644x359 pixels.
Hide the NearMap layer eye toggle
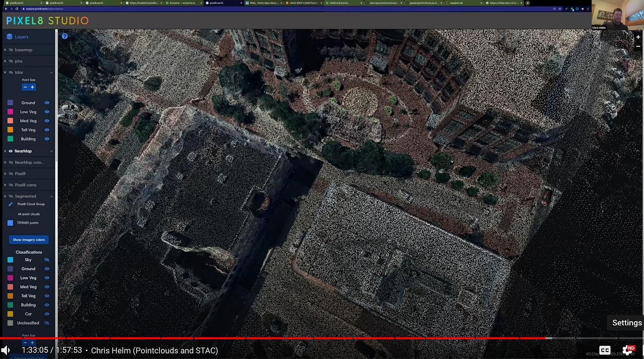coord(11,151)
